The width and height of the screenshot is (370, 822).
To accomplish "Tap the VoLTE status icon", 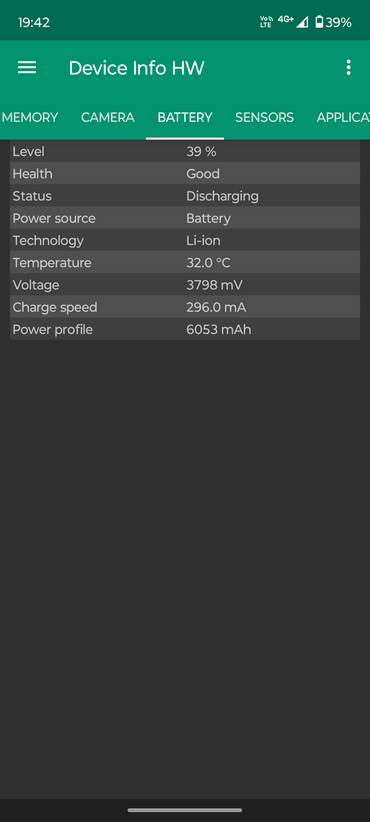I will 266,21.
